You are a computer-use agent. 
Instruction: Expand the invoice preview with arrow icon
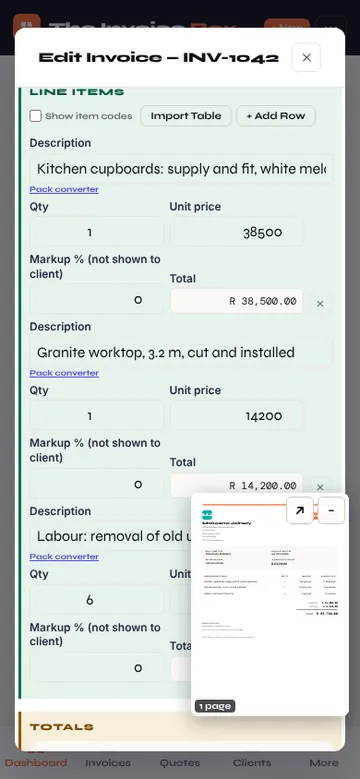click(300, 510)
